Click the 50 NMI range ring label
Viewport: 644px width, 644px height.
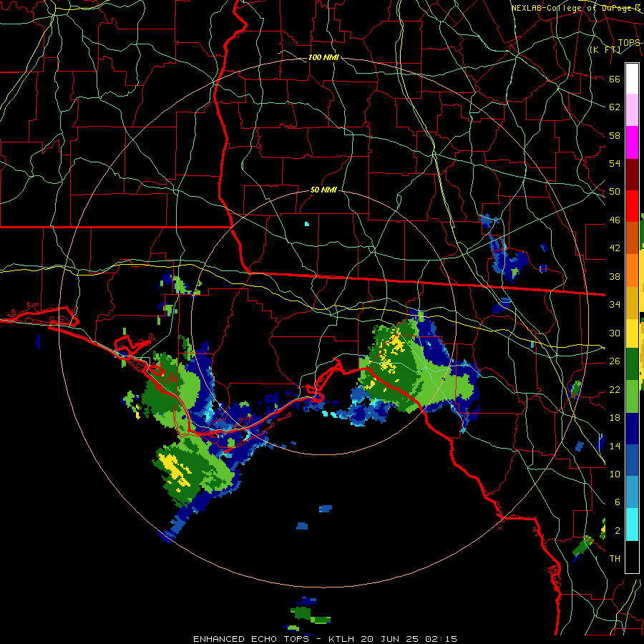pos(323,190)
